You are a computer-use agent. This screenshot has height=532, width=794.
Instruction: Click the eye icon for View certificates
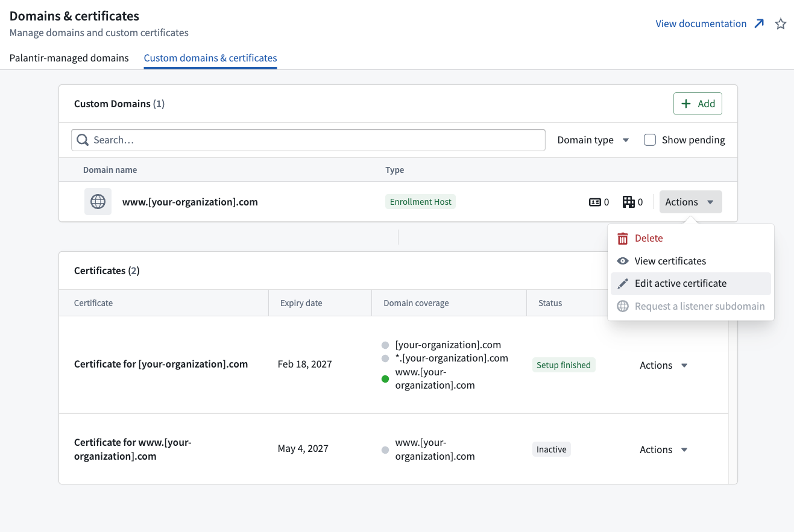click(623, 261)
